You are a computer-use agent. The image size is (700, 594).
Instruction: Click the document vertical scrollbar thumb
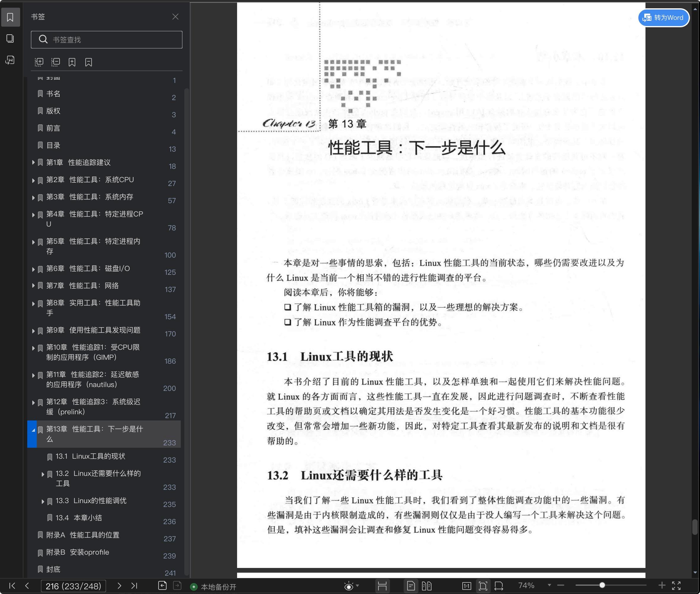[695, 527]
